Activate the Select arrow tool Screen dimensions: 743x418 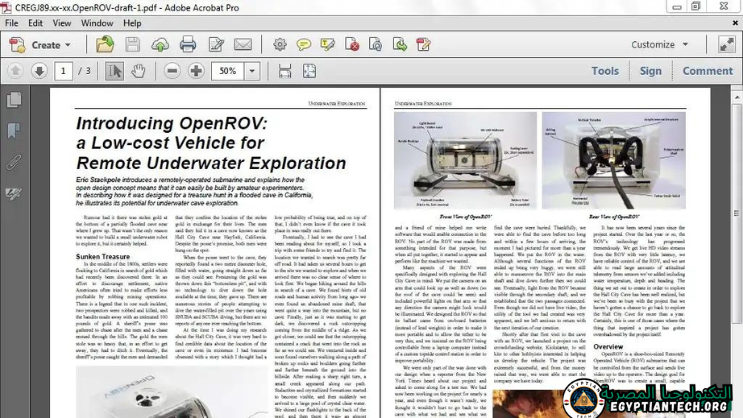115,71
